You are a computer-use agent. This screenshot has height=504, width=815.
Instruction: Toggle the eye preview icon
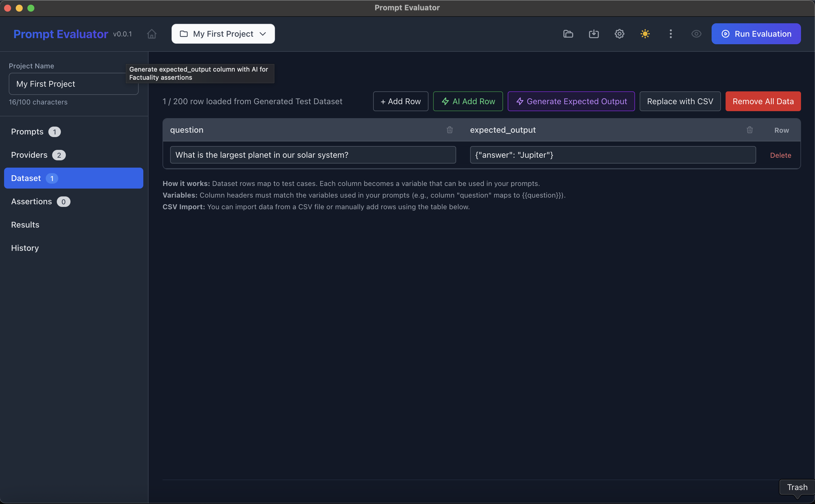pos(696,34)
